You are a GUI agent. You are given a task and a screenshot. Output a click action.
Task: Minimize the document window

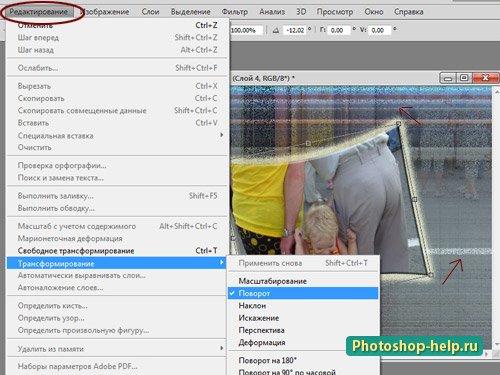(448, 79)
